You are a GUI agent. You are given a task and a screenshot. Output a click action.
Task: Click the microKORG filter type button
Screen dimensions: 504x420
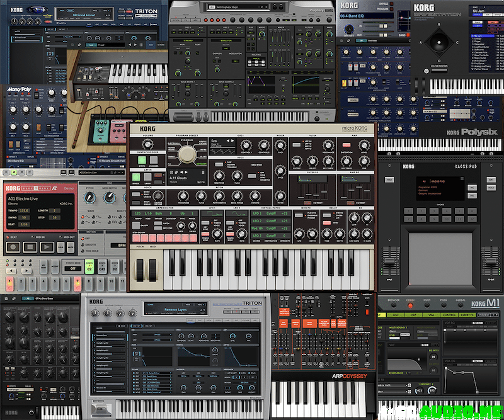coord(296,145)
